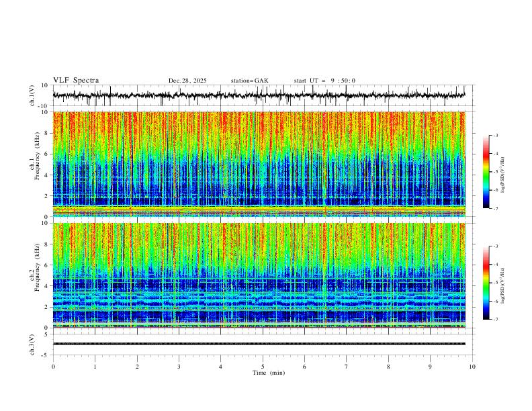Click the "Time (min)" axis title
Viewport: 532px width, 411px height.
(269, 373)
